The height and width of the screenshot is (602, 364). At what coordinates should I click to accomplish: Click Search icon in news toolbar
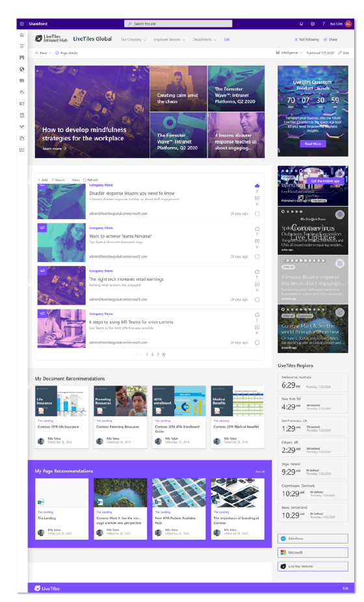click(x=52, y=180)
